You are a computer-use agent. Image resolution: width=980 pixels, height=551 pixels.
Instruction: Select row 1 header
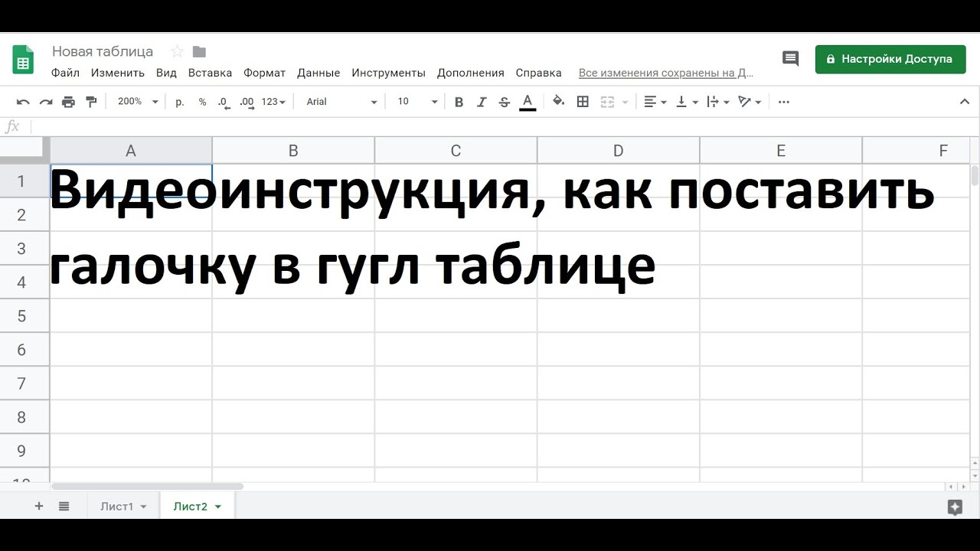[24, 181]
